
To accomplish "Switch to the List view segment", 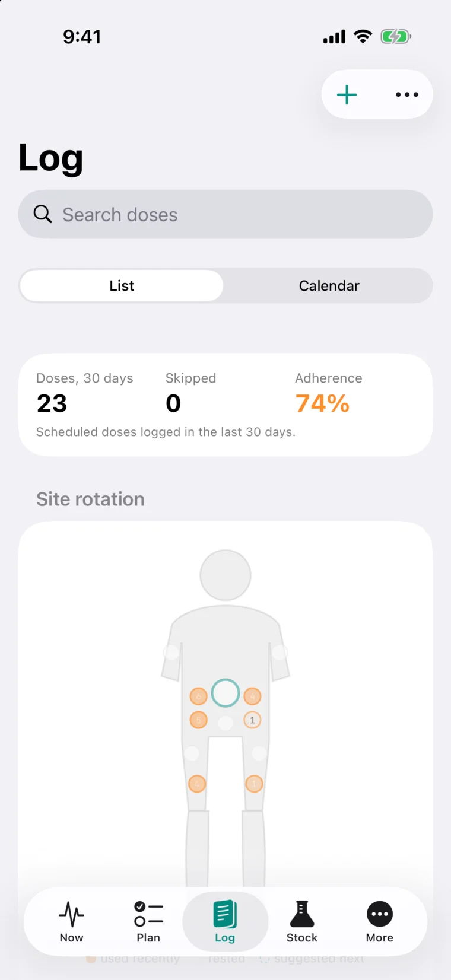I will tap(122, 285).
